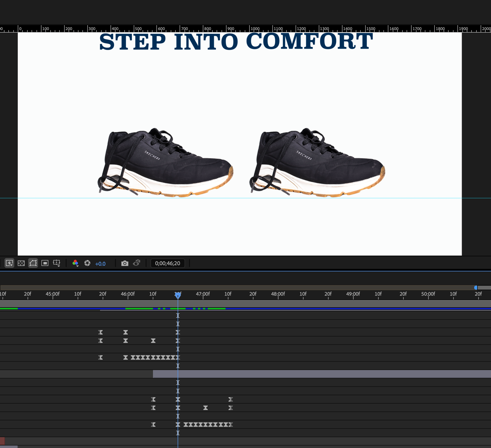Click the purple layer duration bar
The image size is (491, 448).
pos(322,374)
